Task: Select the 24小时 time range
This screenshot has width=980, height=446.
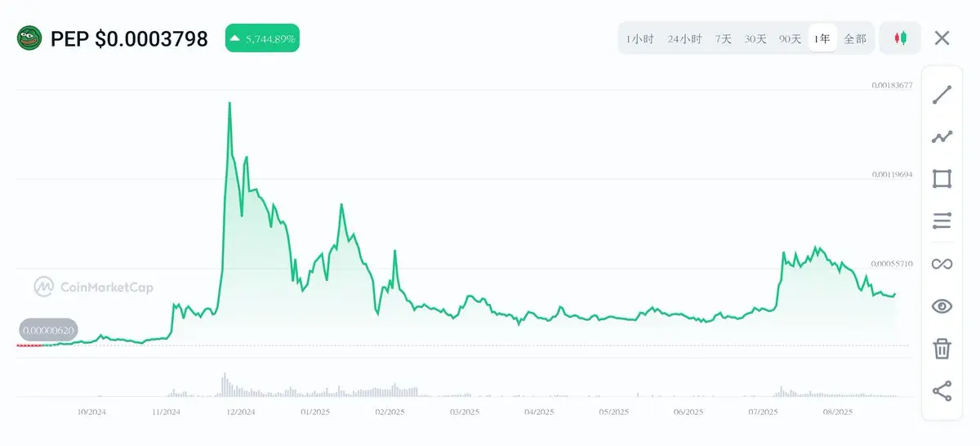Action: pyautogui.click(x=684, y=38)
